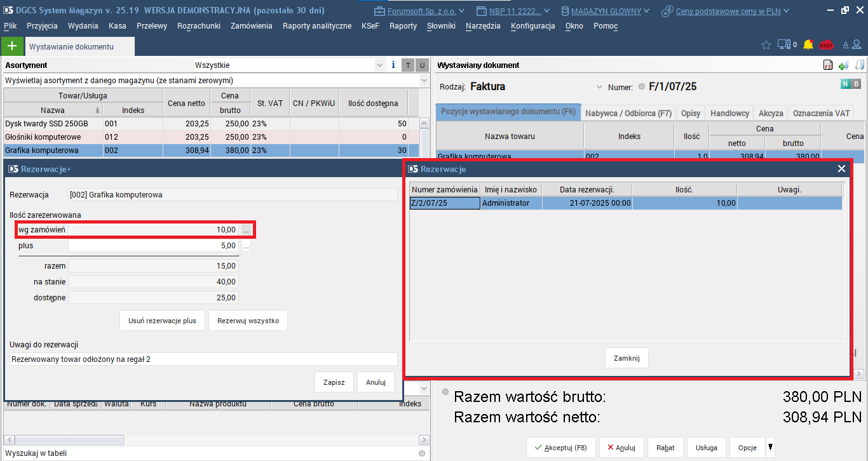
Task: Expand the Wszystkie category dropdown
Action: click(x=379, y=65)
